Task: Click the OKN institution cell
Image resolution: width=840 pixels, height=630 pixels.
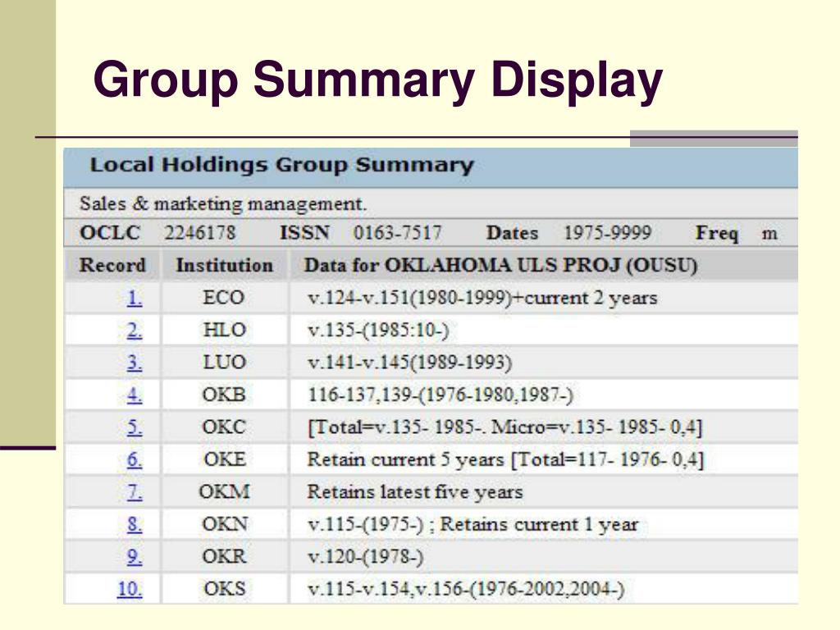Action: [224, 524]
